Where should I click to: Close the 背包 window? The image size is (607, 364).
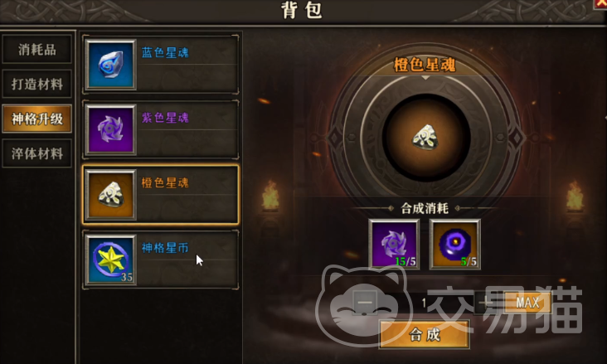pos(601,3)
